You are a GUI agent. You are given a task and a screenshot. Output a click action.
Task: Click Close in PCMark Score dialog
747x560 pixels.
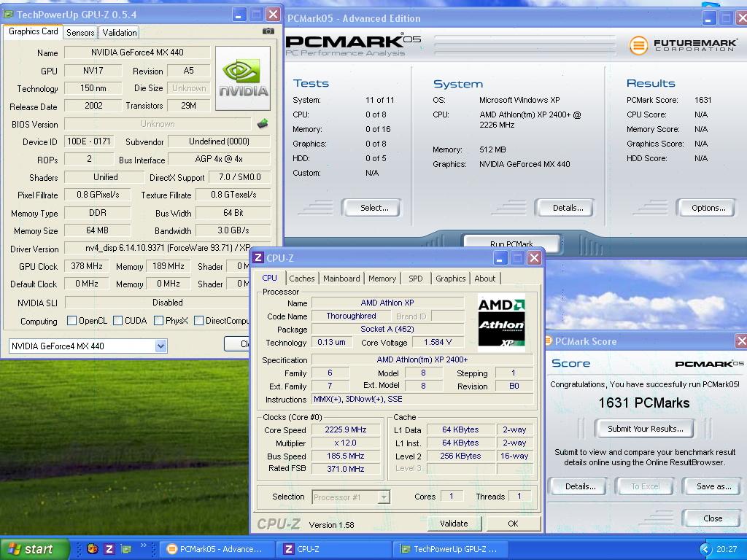click(x=711, y=518)
